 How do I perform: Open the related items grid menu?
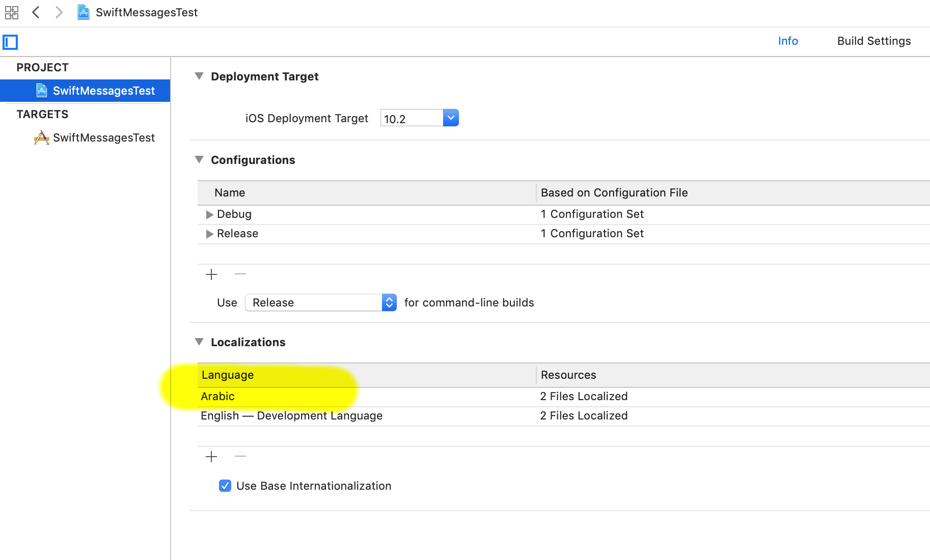pos(12,12)
